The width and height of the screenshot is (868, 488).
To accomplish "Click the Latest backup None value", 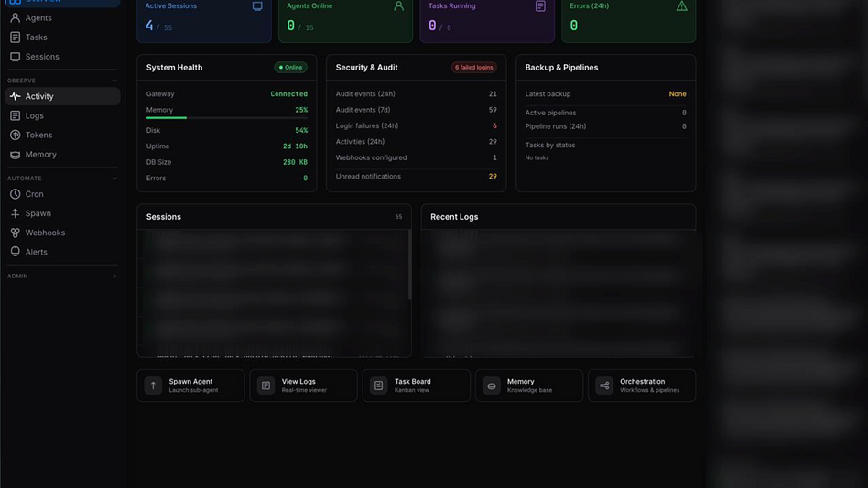I will click(x=678, y=94).
